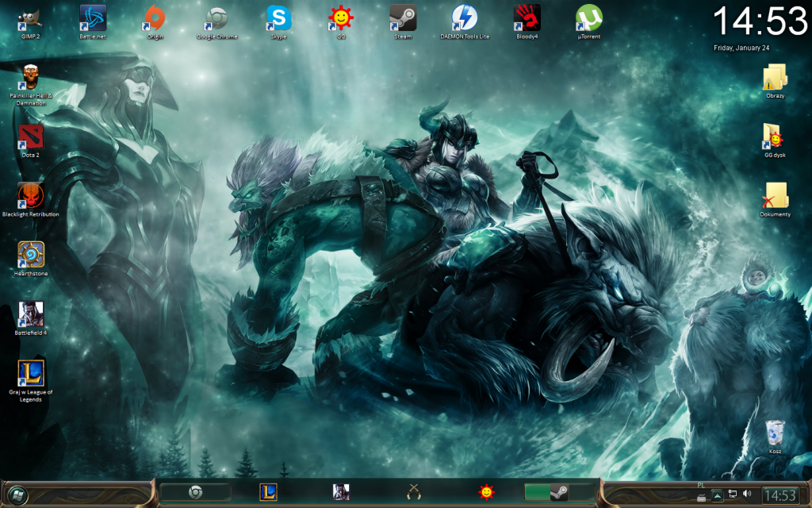Select the GG dysk folder icon
Screen dimensions: 812x508
[776, 141]
